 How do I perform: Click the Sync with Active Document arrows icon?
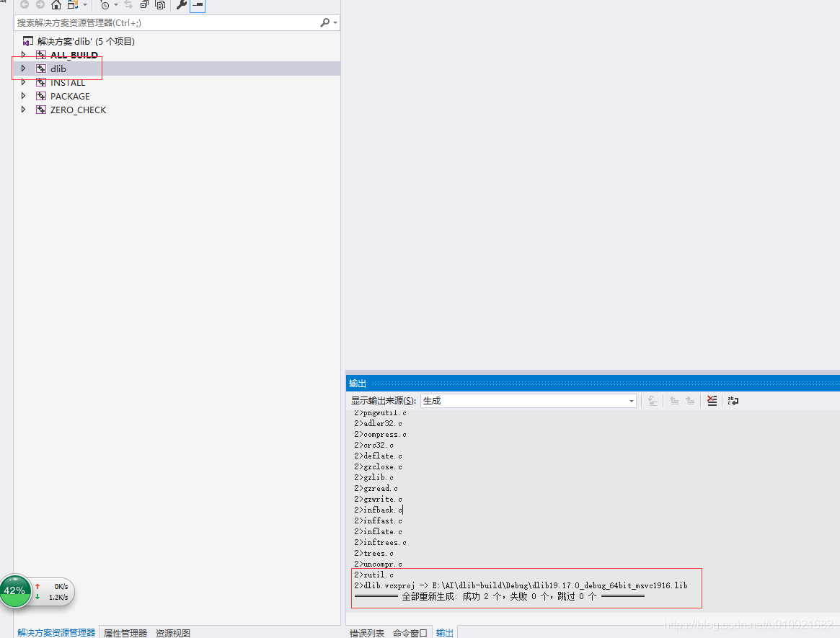[128, 5]
